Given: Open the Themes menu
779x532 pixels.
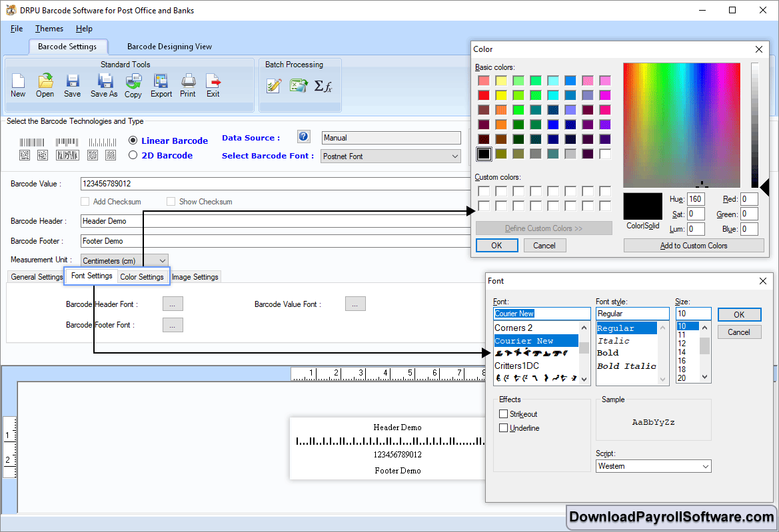Looking at the screenshot, I should tap(49, 29).
